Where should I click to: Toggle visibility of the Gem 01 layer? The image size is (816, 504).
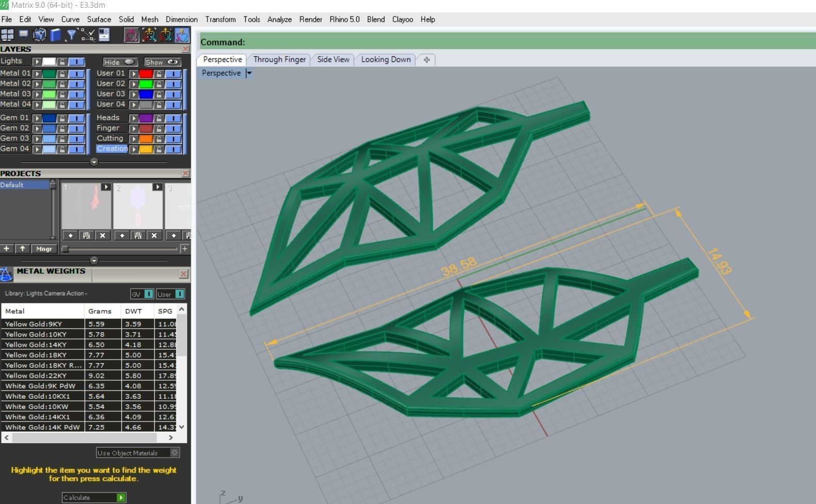pyautogui.click(x=76, y=118)
